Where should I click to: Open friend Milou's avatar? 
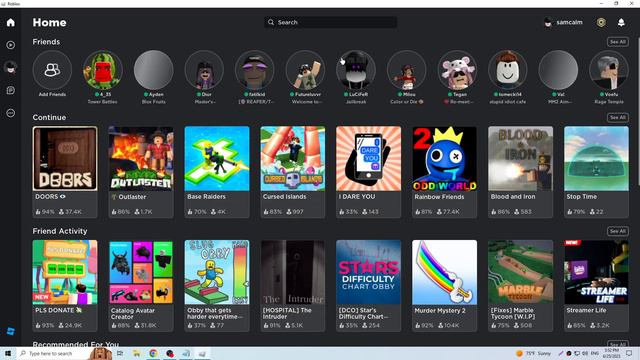point(407,70)
